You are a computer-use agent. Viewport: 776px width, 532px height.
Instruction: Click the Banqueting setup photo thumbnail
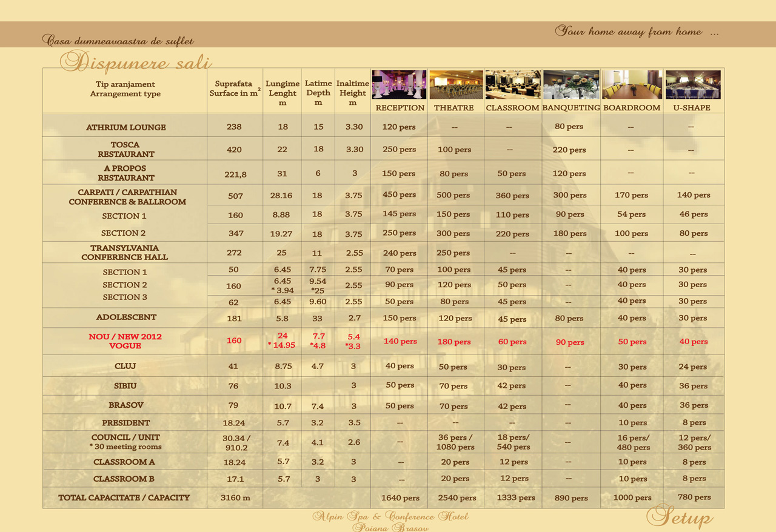(571, 84)
